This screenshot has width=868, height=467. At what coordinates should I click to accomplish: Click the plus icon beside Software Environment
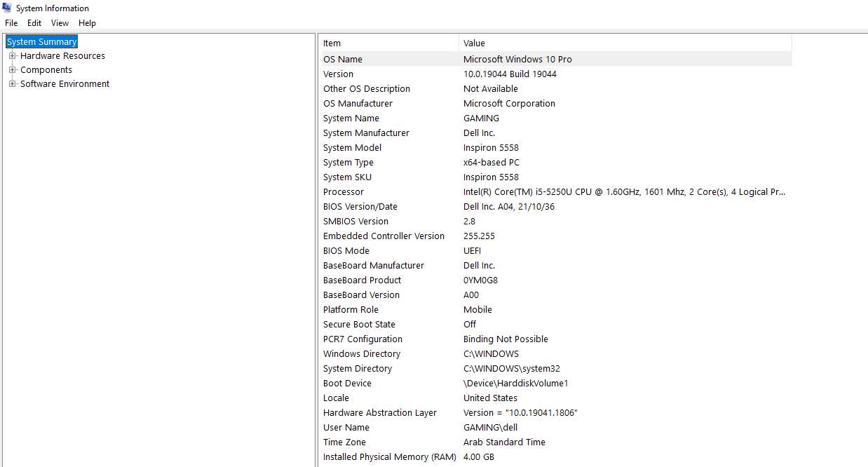13,83
